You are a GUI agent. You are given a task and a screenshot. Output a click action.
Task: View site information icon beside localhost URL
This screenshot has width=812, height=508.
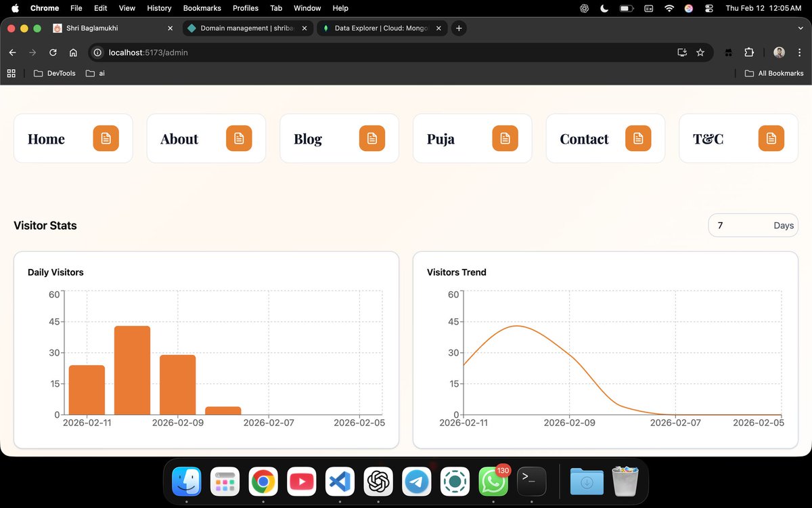97,52
